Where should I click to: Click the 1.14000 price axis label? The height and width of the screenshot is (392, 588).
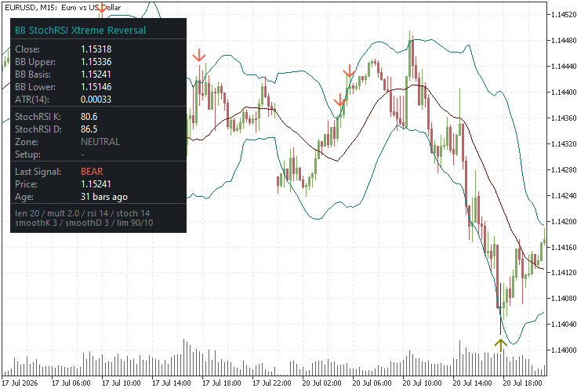(564, 350)
